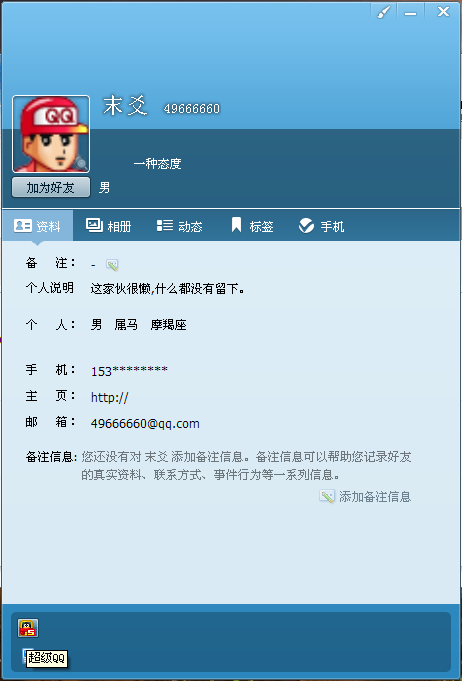
Task: Click the red-cap QQ avatar picture
Action: click(51, 134)
